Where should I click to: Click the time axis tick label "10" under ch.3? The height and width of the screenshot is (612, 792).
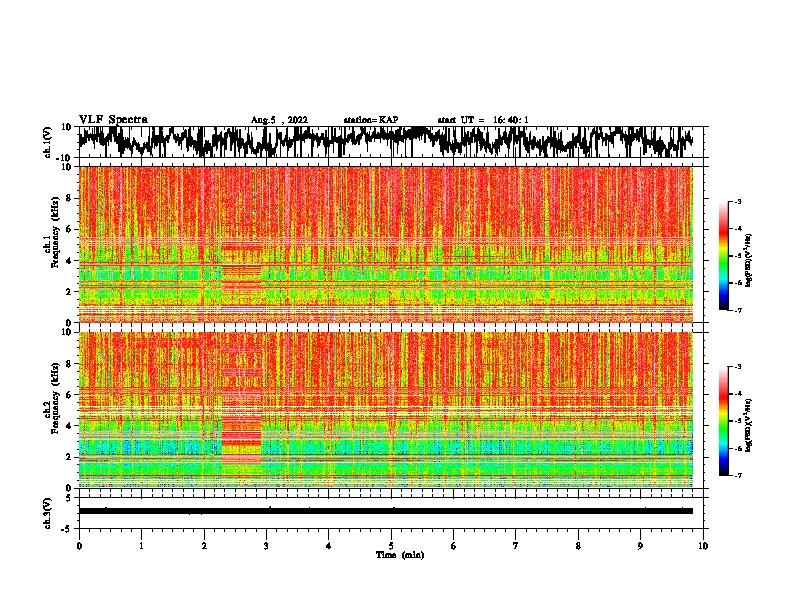[703, 546]
